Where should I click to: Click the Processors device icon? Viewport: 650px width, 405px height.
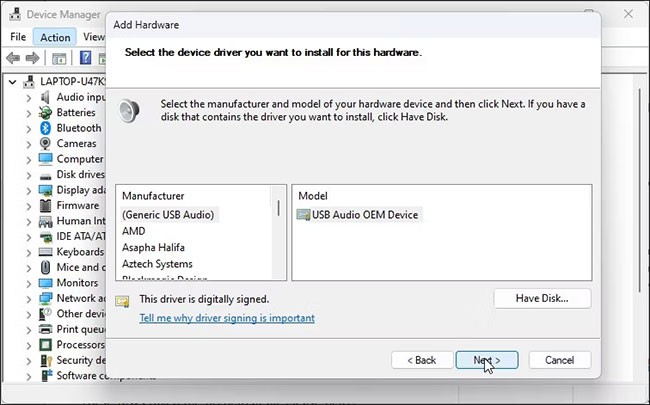46,345
